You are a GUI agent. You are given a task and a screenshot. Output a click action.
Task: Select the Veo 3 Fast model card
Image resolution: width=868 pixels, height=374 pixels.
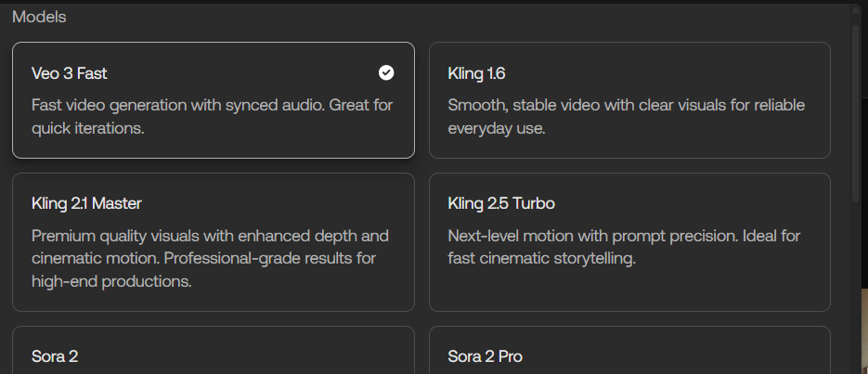click(213, 100)
